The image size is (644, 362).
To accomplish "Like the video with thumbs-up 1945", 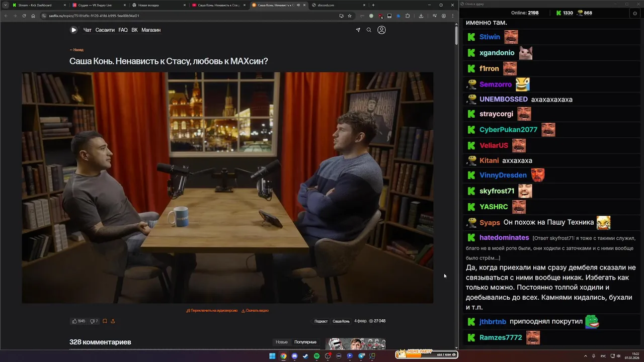I will 78,321.
